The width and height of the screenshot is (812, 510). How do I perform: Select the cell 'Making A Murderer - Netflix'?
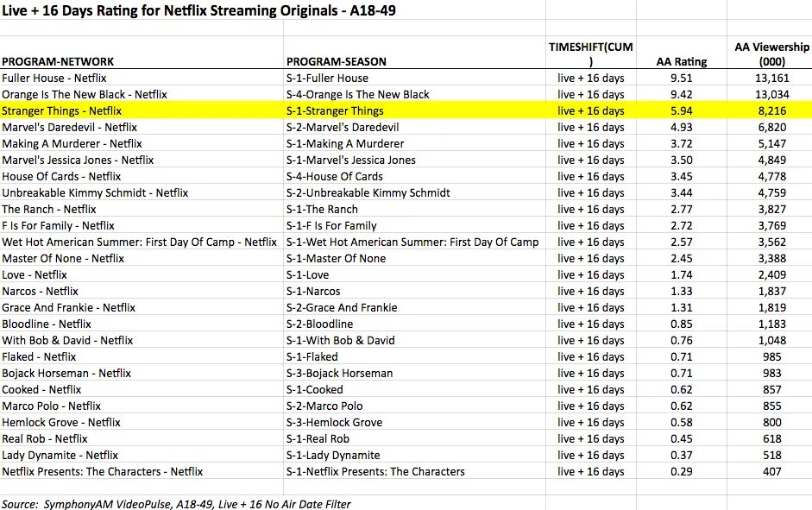pyautogui.click(x=72, y=144)
